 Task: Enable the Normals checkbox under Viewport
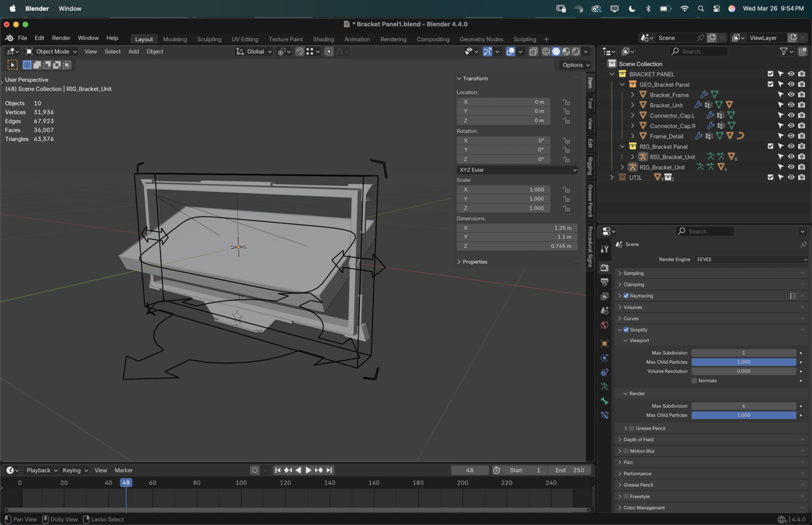pos(695,381)
